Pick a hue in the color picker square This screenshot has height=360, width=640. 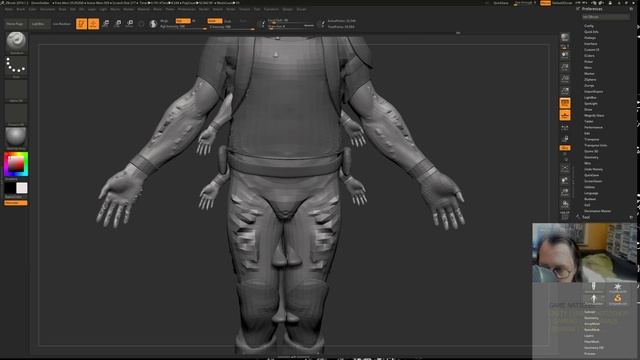(16, 164)
